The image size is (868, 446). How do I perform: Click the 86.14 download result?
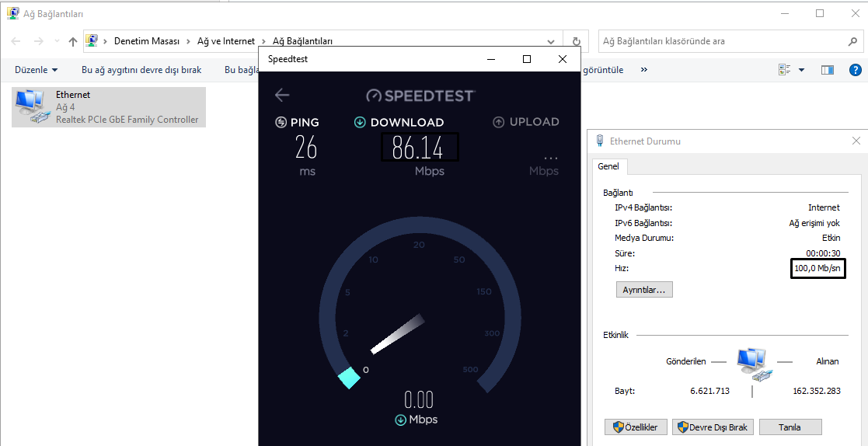417,147
